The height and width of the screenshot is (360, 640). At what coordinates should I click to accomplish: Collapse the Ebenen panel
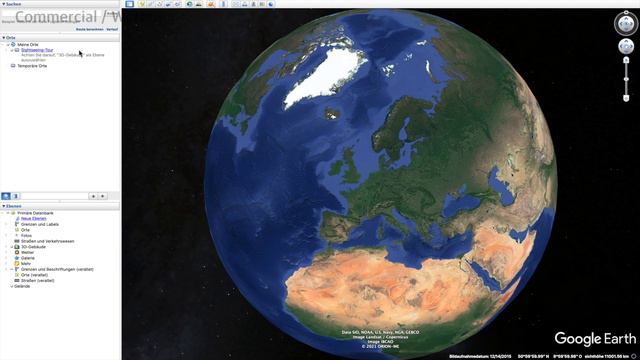coord(3,206)
